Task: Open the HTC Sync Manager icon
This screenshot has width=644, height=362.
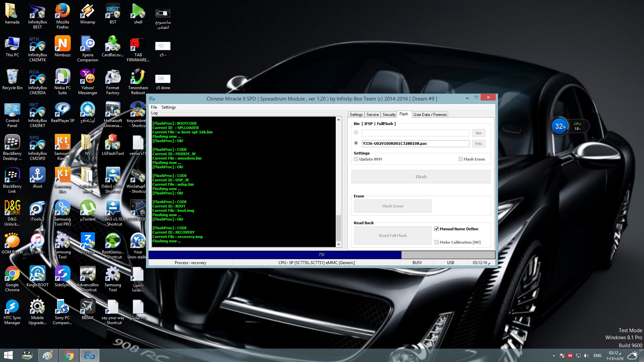Action: tap(12, 311)
